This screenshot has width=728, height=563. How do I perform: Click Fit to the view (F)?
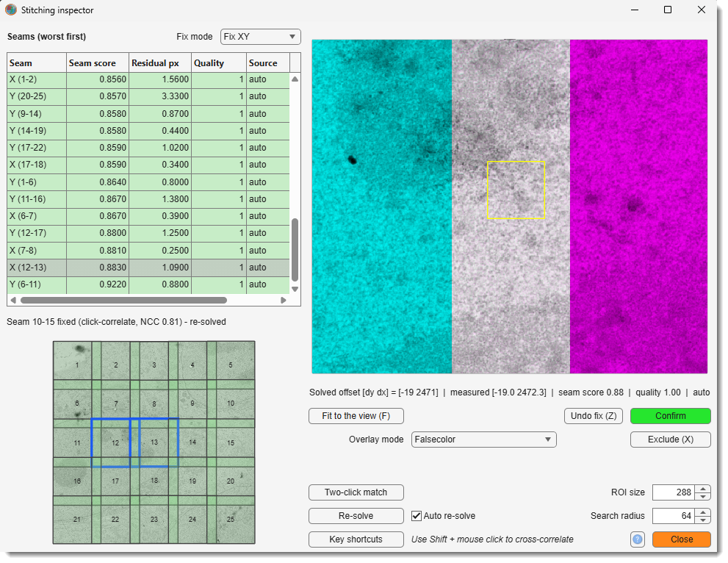point(356,416)
